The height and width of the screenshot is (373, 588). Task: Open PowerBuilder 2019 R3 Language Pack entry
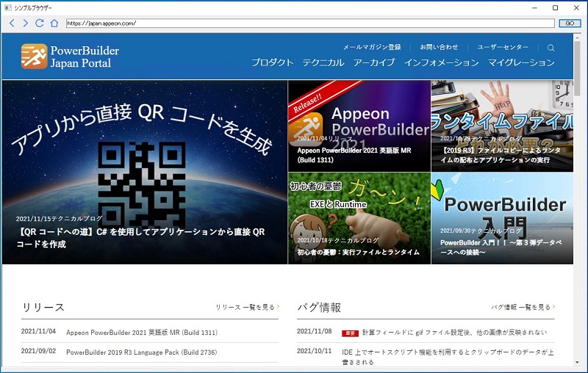click(141, 352)
